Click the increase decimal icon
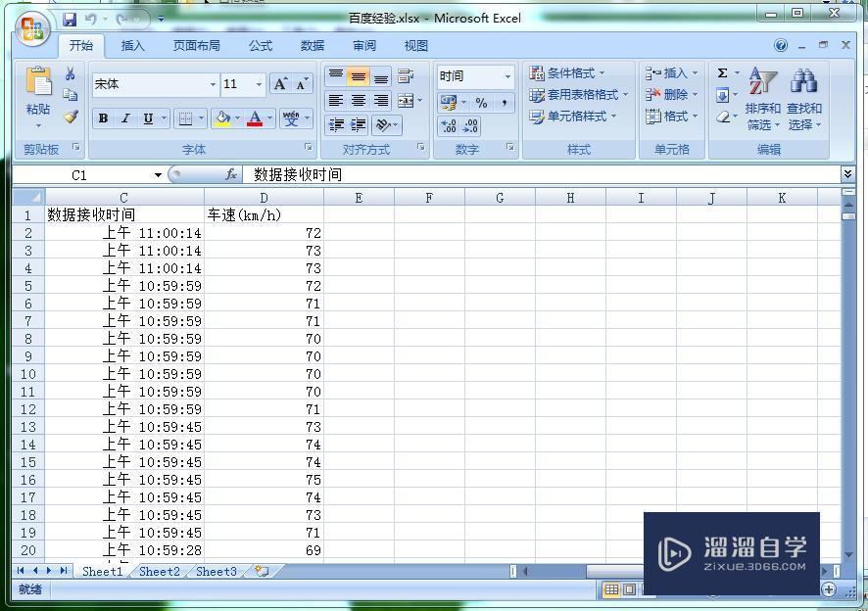 point(450,125)
